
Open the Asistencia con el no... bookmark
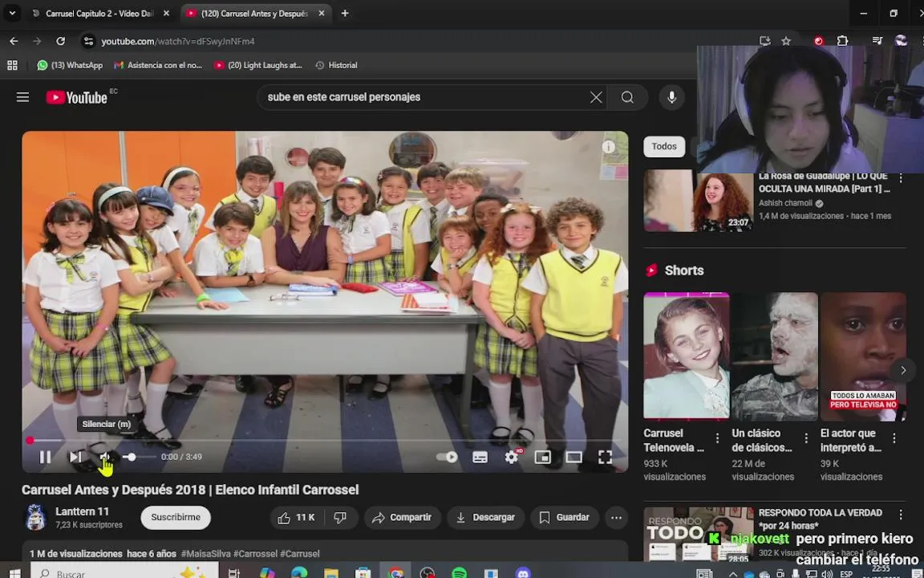click(158, 66)
